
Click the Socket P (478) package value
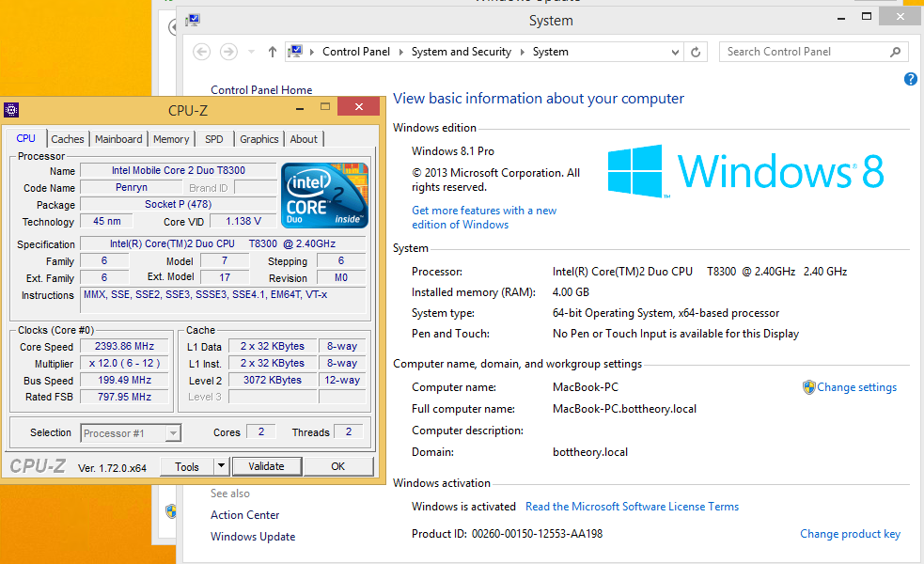[x=178, y=204]
